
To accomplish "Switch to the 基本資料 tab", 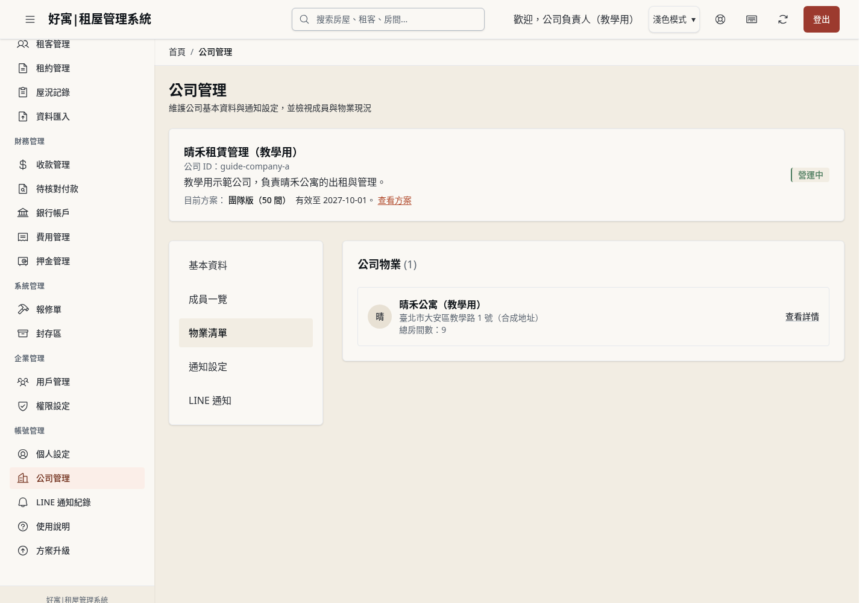I will [x=246, y=265].
